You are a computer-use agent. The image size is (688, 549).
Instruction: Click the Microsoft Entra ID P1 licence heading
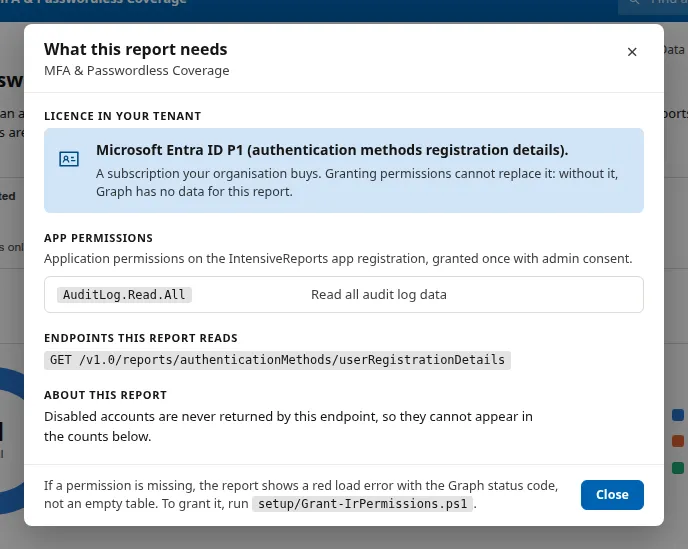coord(332,150)
